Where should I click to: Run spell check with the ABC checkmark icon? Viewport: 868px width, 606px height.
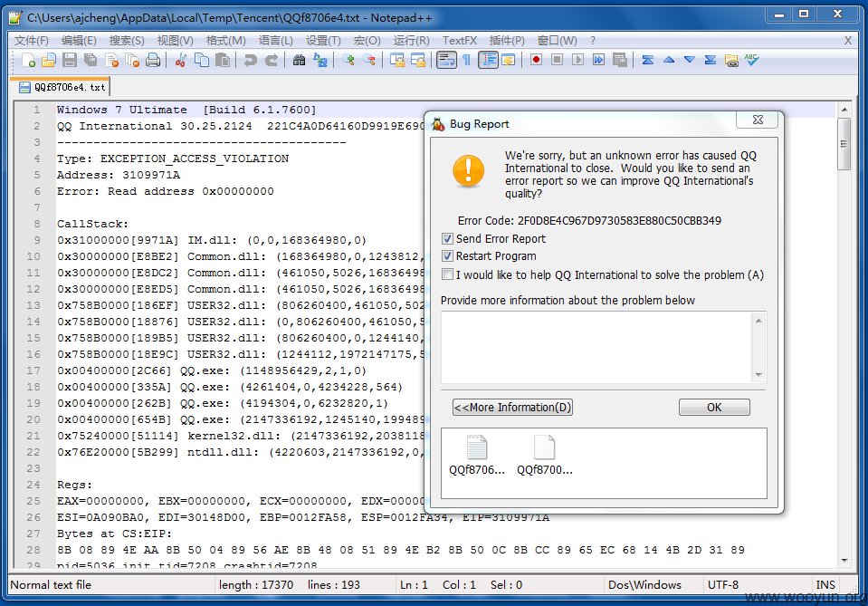752,60
